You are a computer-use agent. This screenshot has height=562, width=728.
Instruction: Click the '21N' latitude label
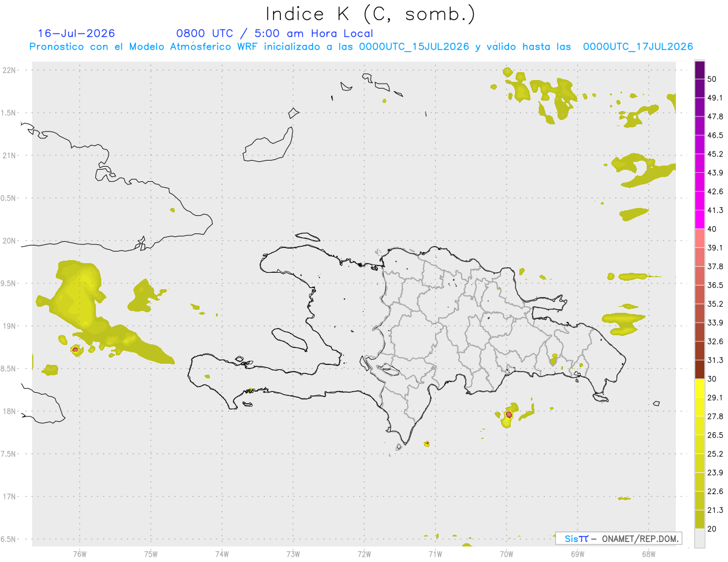10,156
